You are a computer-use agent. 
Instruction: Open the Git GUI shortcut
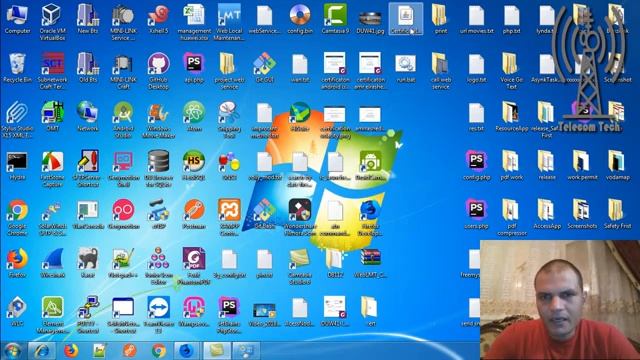pos(264,68)
